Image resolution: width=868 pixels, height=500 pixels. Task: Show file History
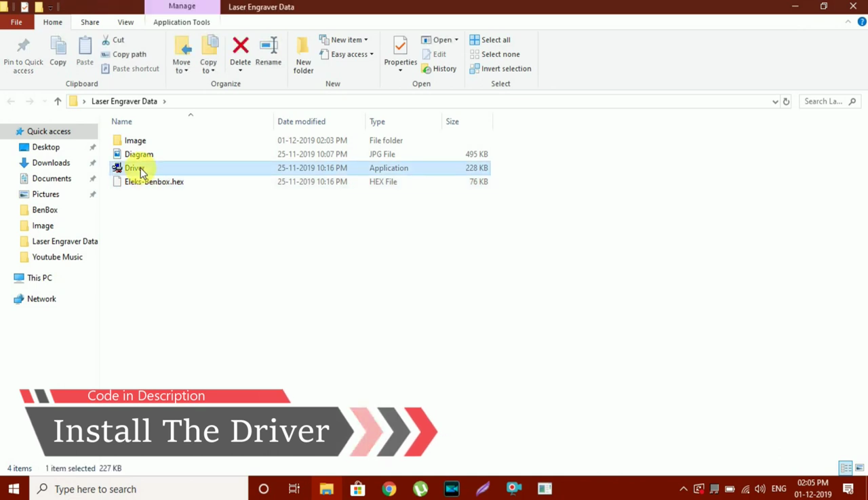click(x=439, y=68)
